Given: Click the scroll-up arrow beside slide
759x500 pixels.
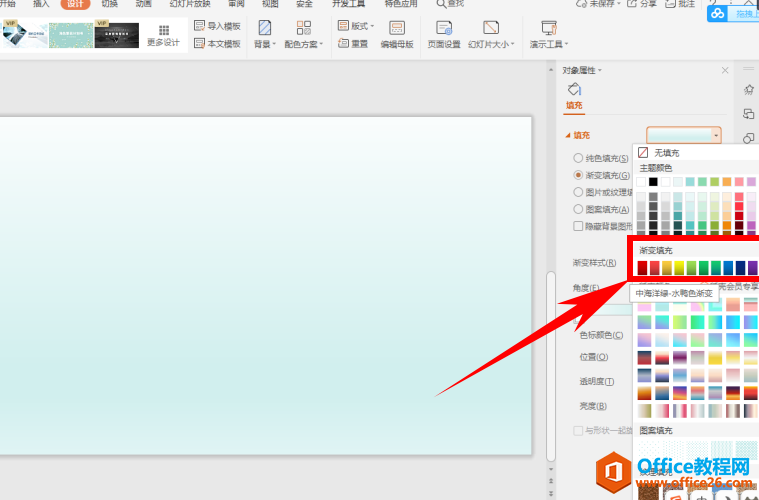Looking at the screenshot, I should click(550, 70).
